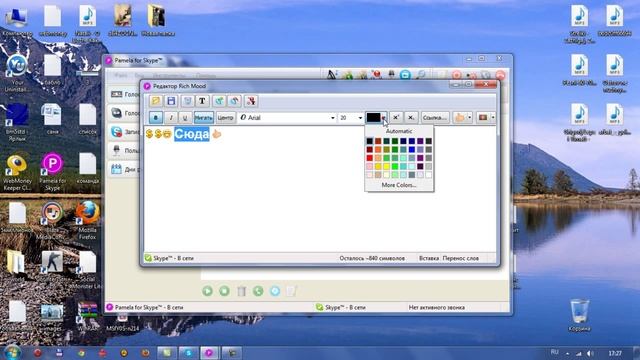
Task: Collapse the text color dropdown arrow
Action: (x=384, y=118)
